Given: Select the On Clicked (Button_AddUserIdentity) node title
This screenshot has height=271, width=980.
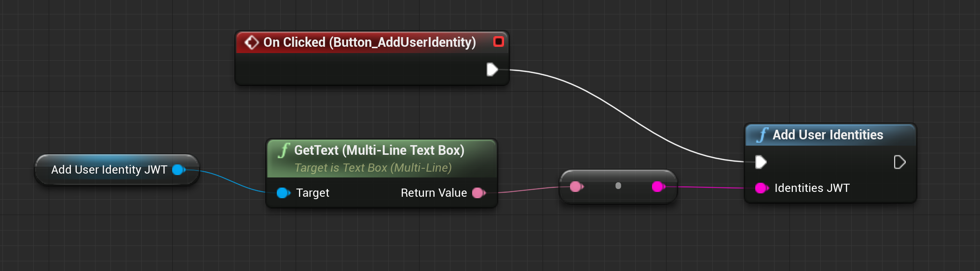Looking at the screenshot, I should tap(369, 42).
